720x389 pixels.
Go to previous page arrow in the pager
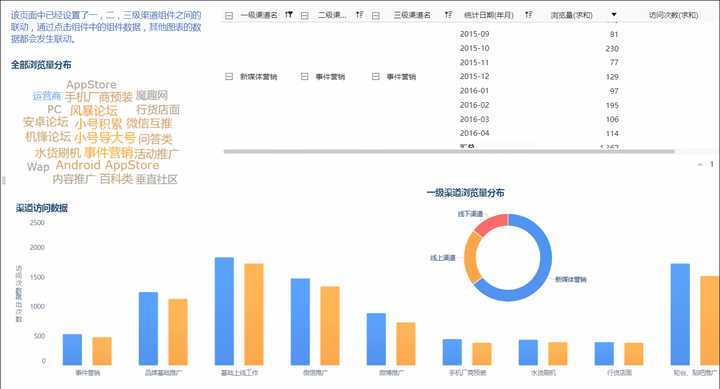pos(700,164)
